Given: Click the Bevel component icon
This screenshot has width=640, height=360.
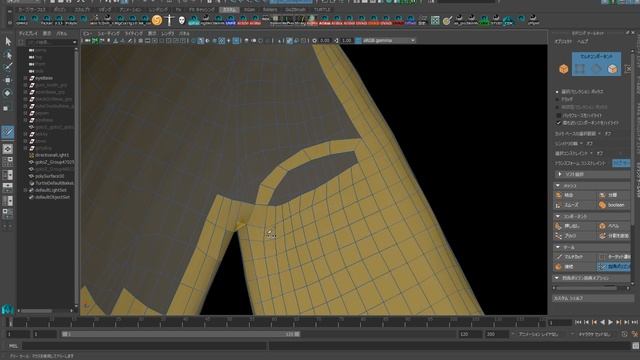Looking at the screenshot, I should (x=602, y=226).
